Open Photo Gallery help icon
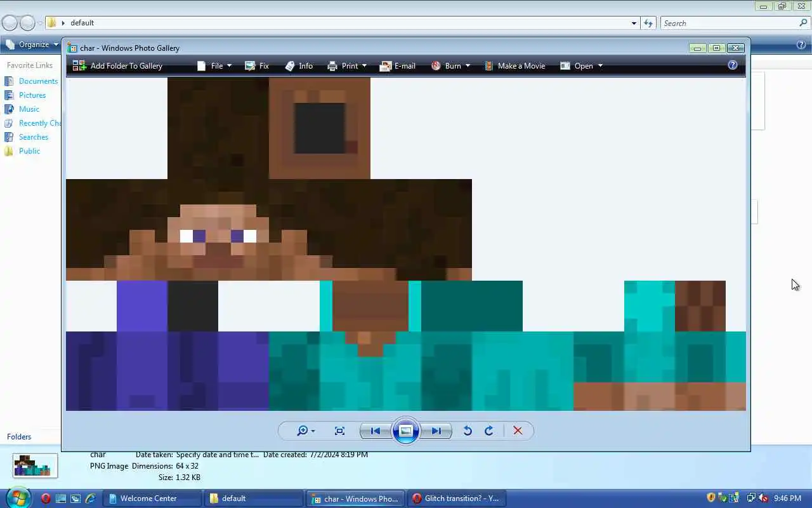This screenshot has height=508, width=812. 733,65
